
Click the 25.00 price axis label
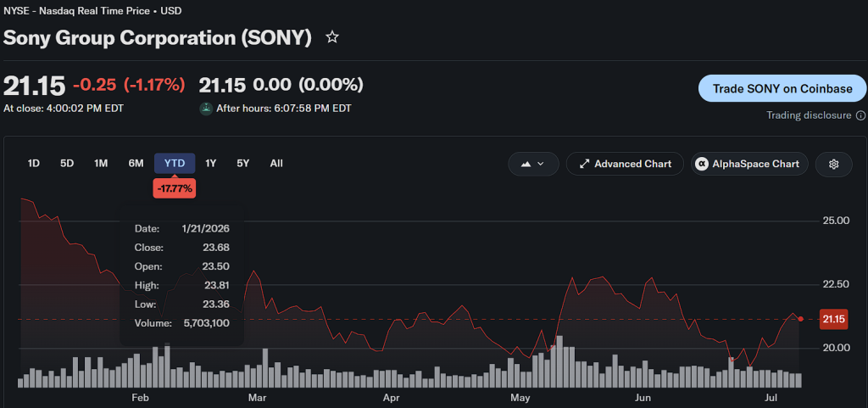[x=835, y=221]
